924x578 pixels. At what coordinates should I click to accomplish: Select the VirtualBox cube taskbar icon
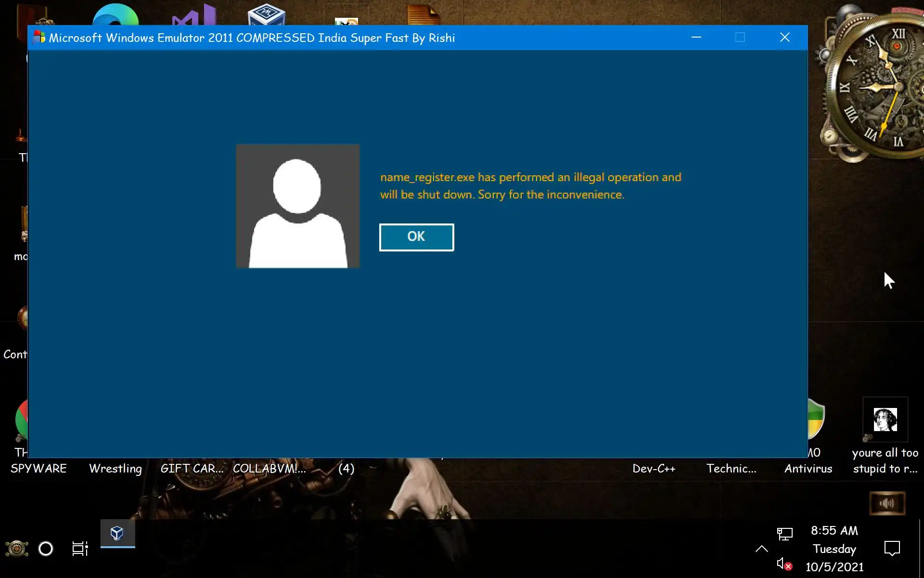click(117, 533)
